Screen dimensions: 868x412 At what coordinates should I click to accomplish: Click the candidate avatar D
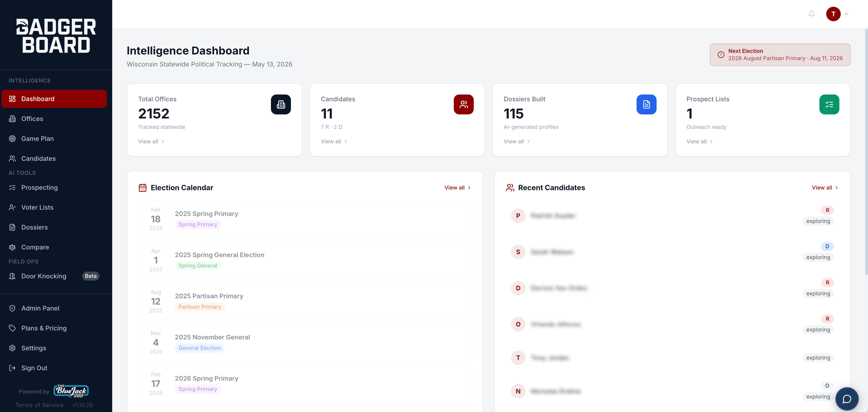(518, 288)
